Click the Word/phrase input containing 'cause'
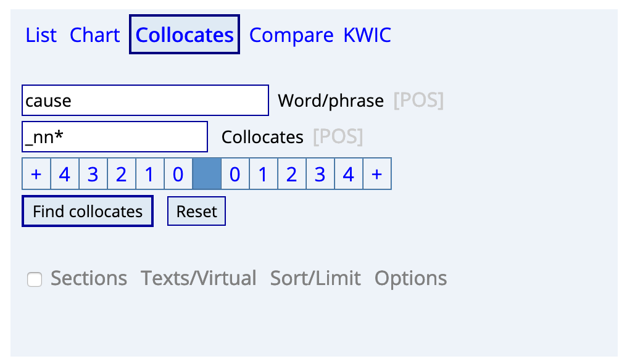This screenshot has width=627, height=364. click(145, 101)
